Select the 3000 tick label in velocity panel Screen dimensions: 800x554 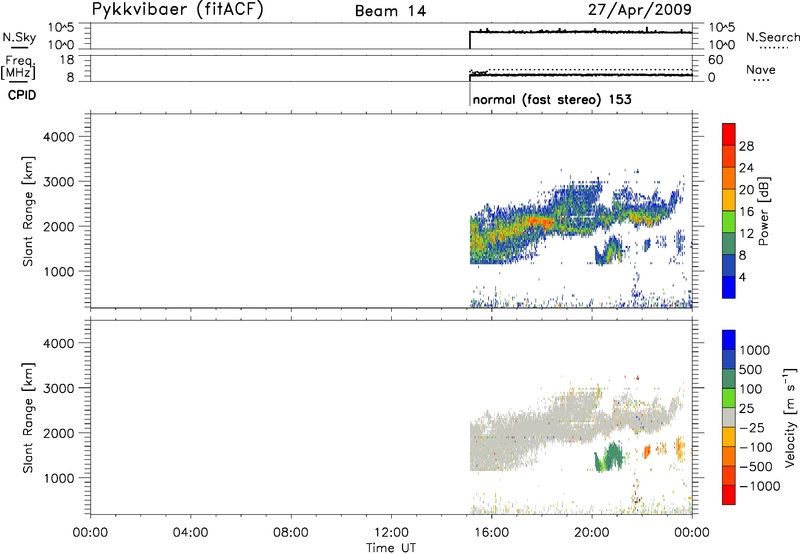(59, 388)
